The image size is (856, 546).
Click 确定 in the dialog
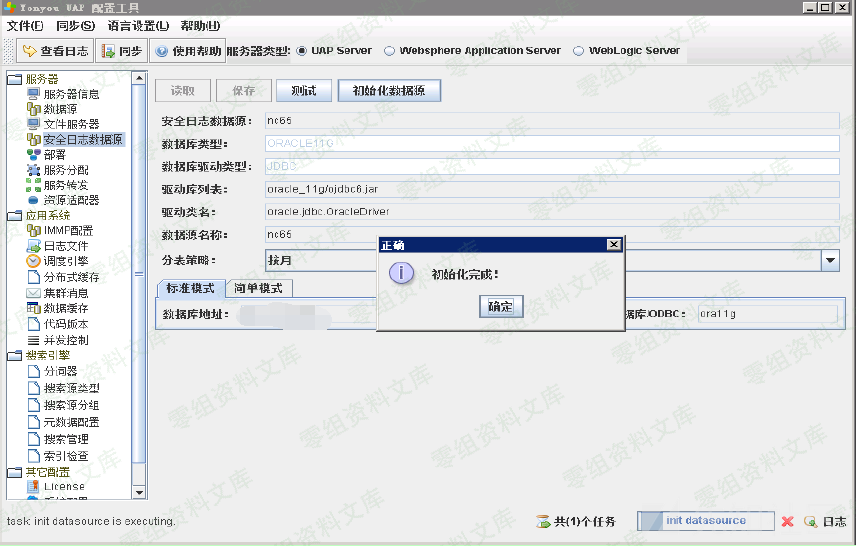click(x=499, y=307)
